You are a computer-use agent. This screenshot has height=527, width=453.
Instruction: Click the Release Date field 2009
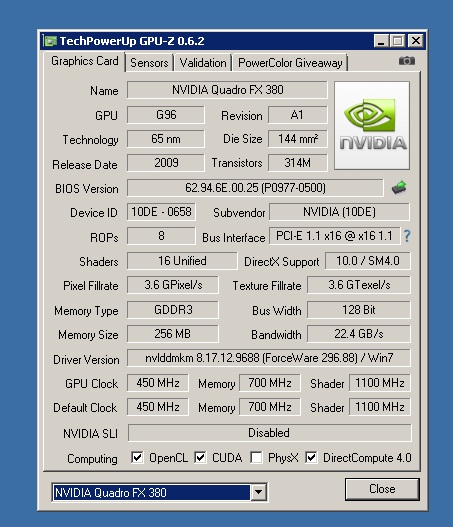point(166,163)
